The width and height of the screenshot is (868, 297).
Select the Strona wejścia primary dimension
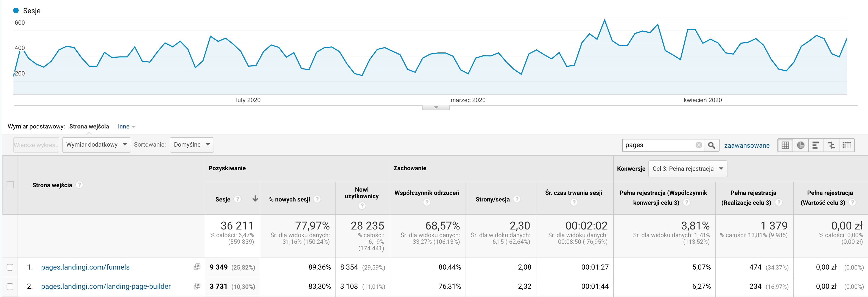coord(89,127)
